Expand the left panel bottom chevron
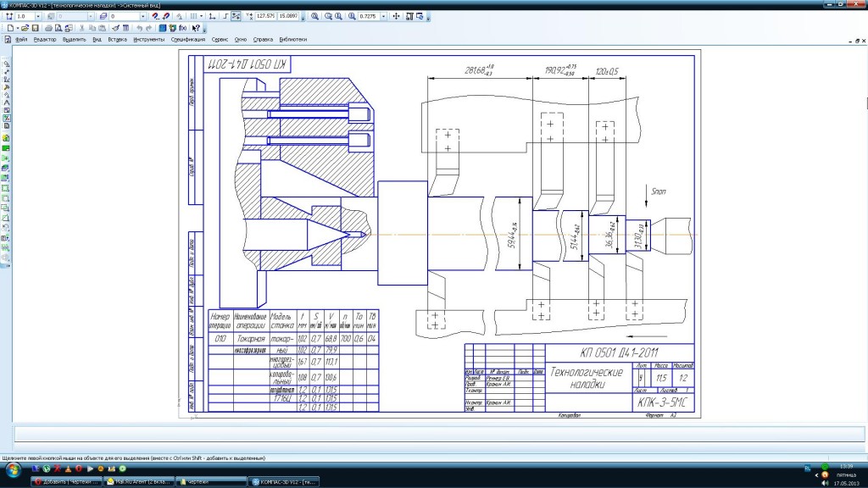868x488 pixels. tap(8, 266)
